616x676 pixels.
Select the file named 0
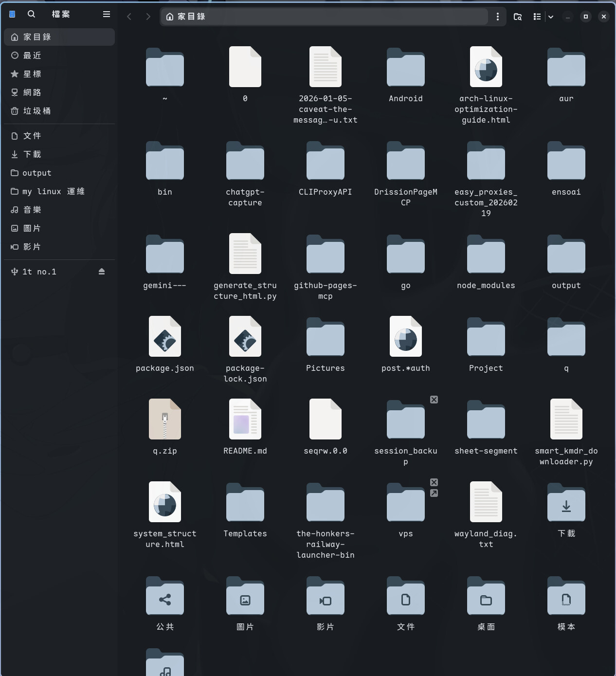[x=245, y=67]
